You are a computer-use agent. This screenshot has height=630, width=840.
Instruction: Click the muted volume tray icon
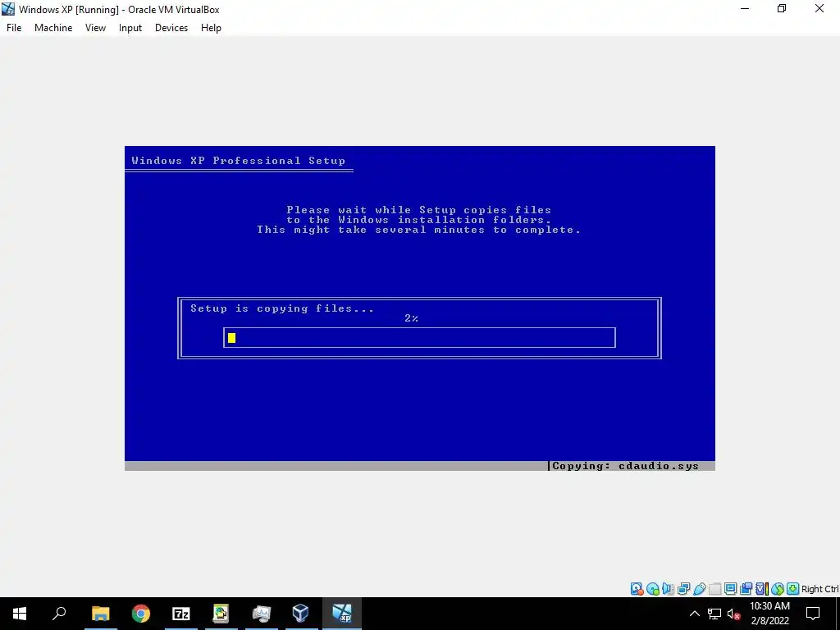(733, 614)
